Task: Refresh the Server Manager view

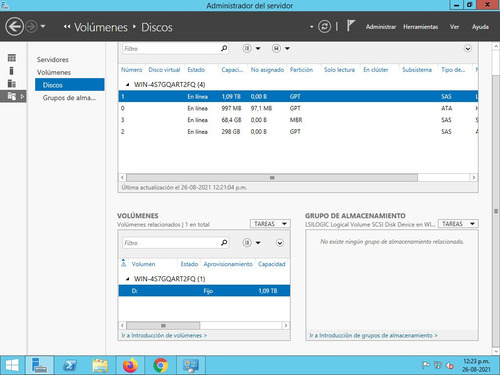Action: tap(324, 26)
